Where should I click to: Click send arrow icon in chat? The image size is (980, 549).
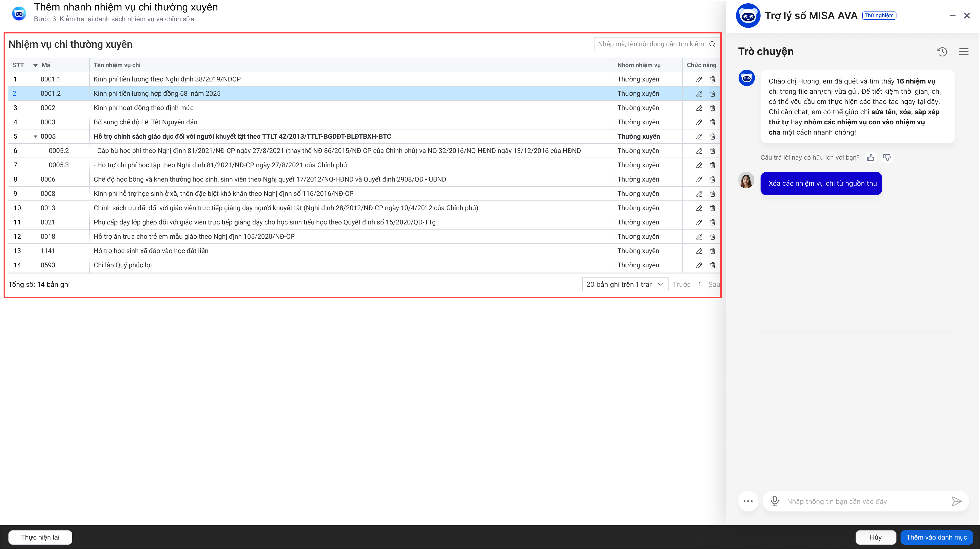point(956,501)
